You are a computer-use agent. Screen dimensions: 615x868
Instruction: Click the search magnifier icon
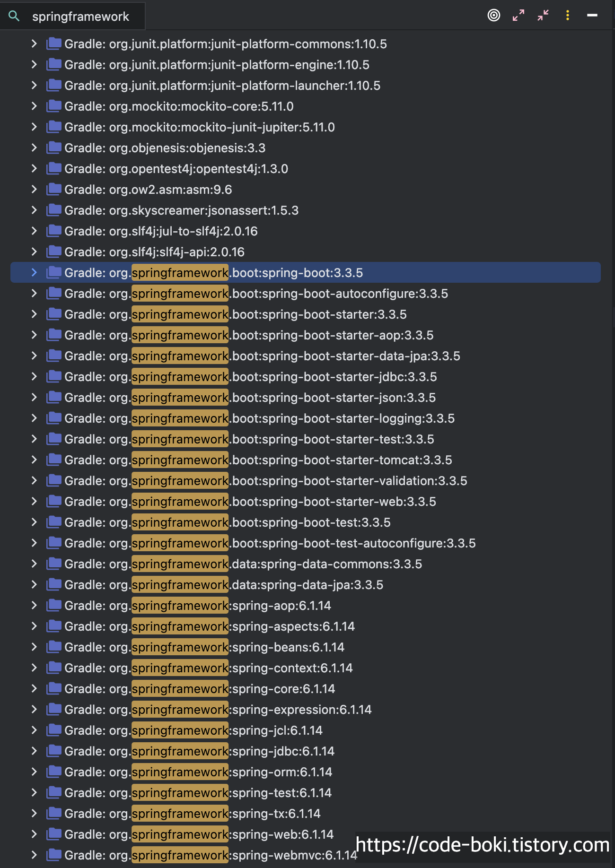point(14,16)
